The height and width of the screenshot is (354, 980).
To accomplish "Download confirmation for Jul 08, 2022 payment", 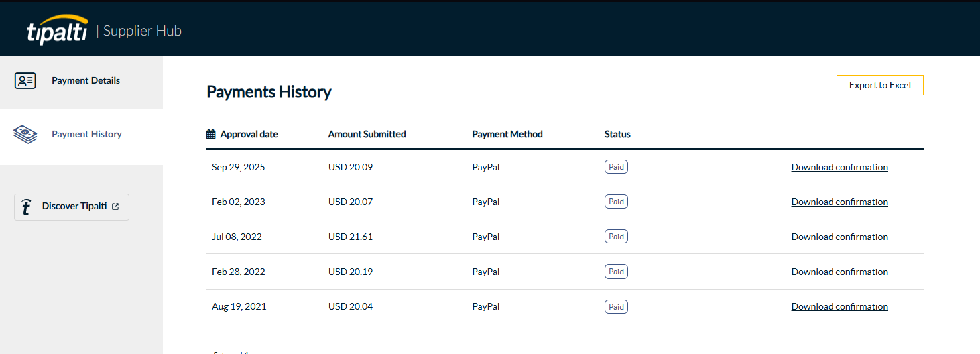I will point(839,237).
